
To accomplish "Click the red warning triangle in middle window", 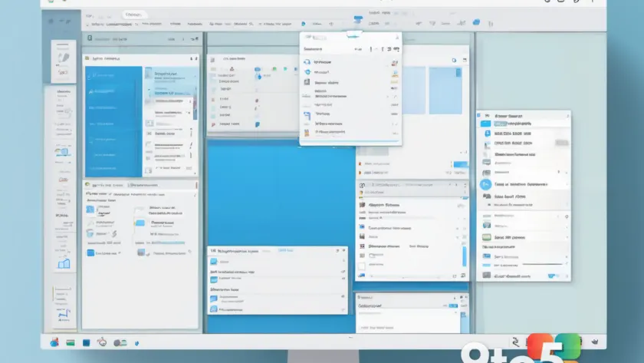I will (232, 68).
